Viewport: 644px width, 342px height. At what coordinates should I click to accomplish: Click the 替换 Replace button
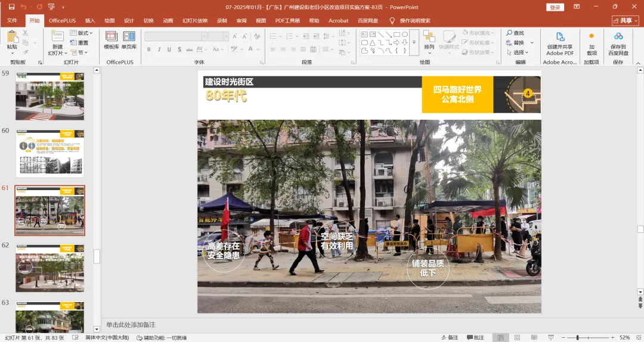click(515, 43)
